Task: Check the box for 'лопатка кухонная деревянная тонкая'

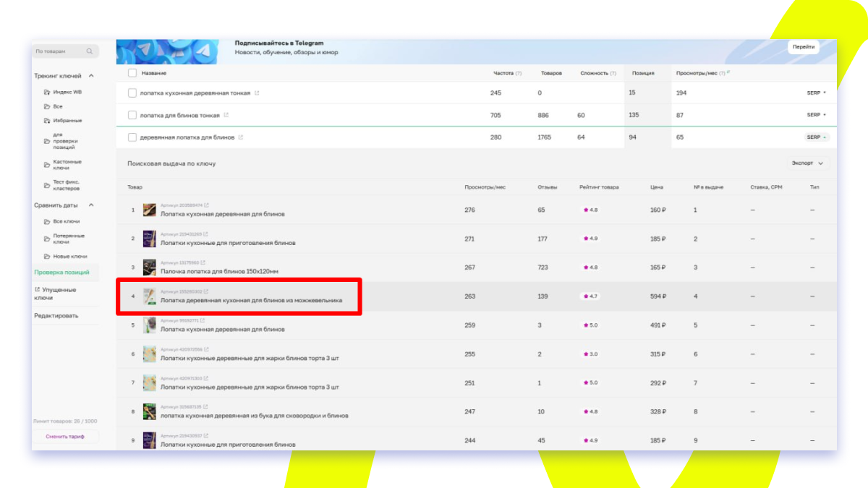Action: (x=132, y=93)
